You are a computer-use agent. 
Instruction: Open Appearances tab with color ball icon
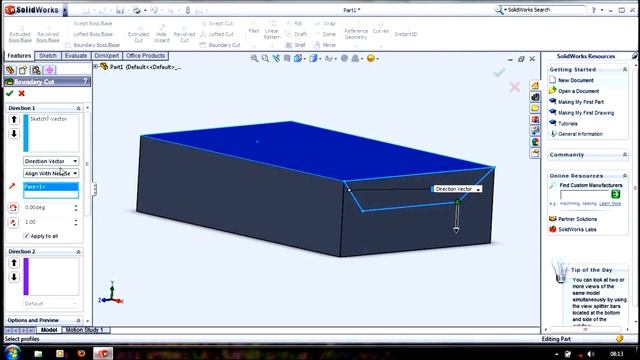point(535,142)
